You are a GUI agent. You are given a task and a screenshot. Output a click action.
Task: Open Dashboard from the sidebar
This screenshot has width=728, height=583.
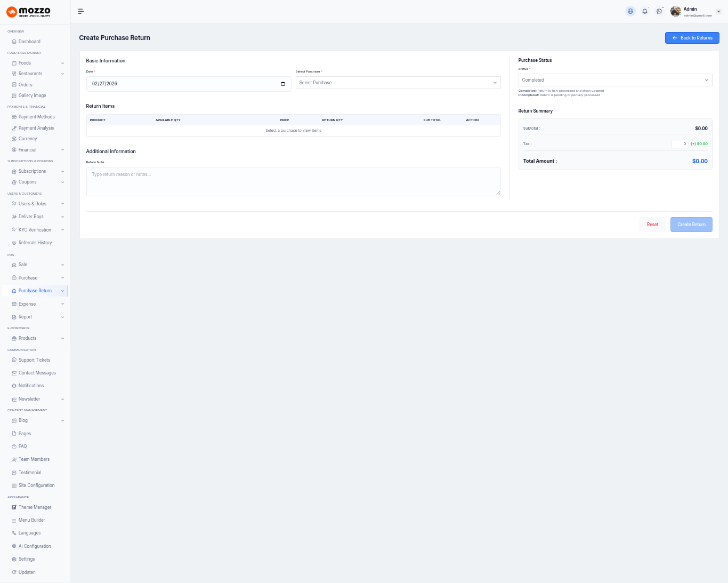(x=29, y=42)
